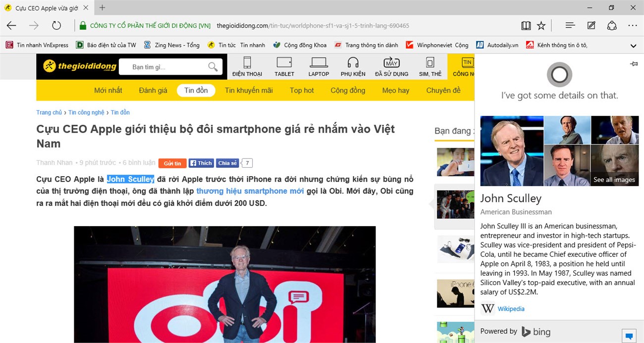Open the Wikipedia source link
The height and width of the screenshot is (343, 644).
pyautogui.click(x=511, y=309)
